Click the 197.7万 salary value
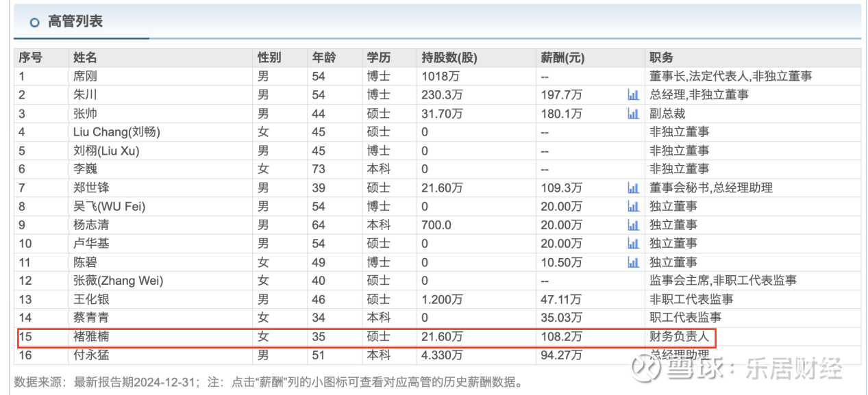Screen dimensions: 868x395 coord(561,94)
